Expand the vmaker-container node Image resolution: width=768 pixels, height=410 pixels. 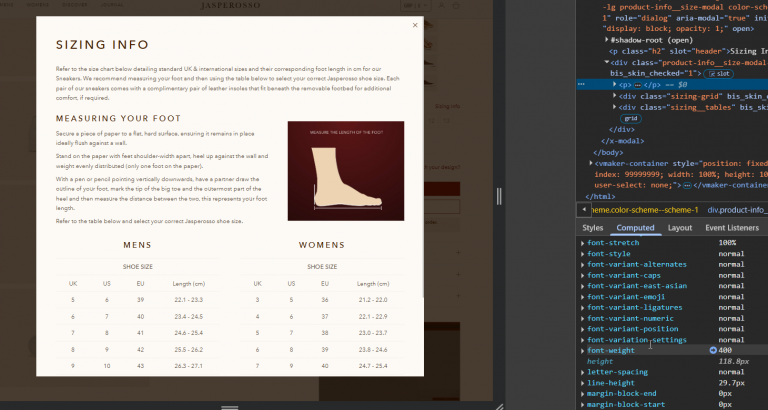click(x=591, y=163)
